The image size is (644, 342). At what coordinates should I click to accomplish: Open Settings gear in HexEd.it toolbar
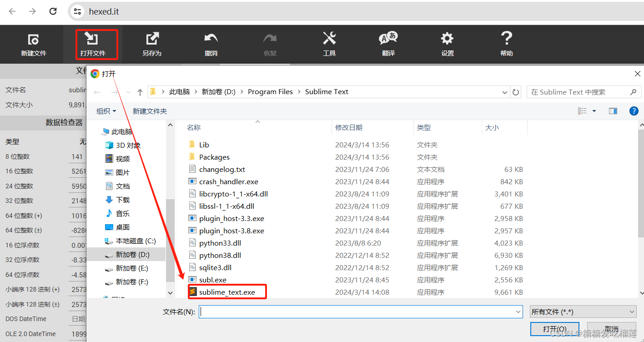448,39
